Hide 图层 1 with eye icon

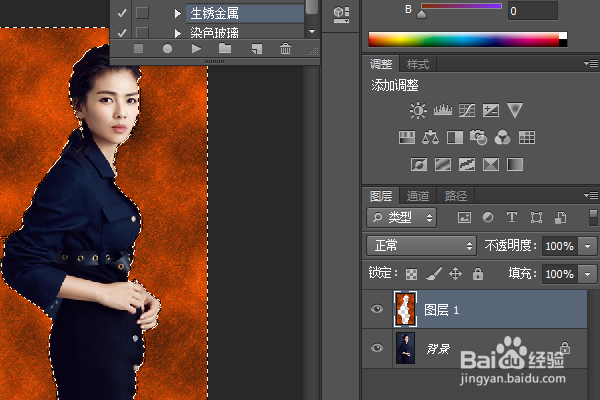377,309
